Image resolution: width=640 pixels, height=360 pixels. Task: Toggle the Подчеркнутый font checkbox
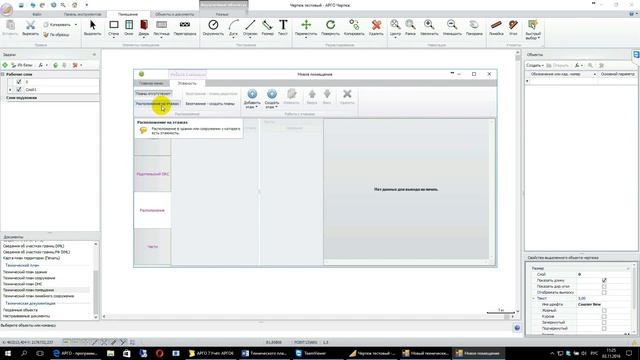[604, 329]
